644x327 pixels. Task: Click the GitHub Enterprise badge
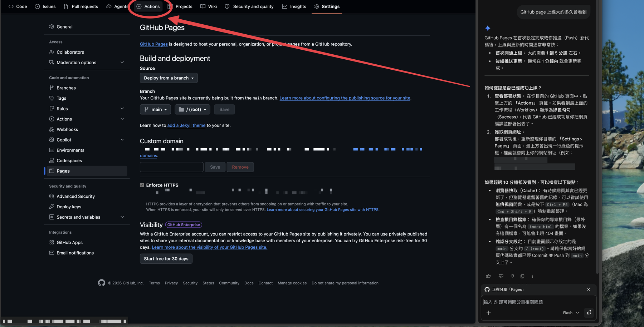click(x=184, y=225)
